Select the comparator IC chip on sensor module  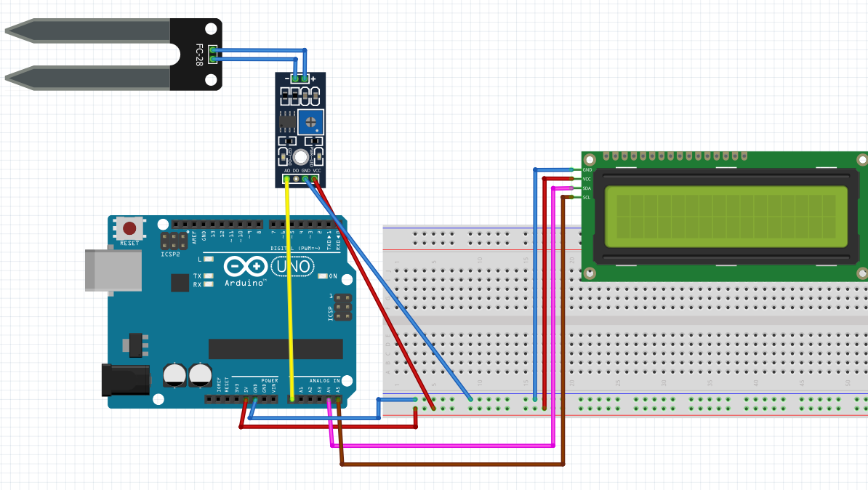(287, 122)
